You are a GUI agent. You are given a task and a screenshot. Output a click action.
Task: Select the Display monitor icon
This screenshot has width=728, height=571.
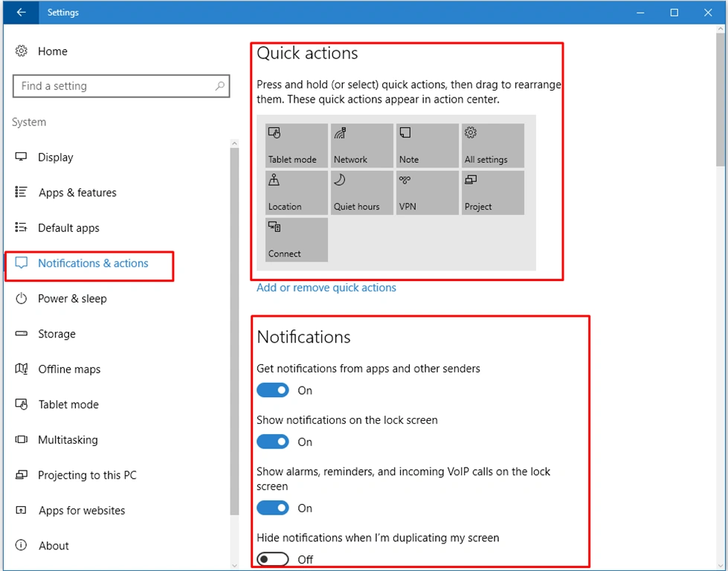tap(21, 157)
